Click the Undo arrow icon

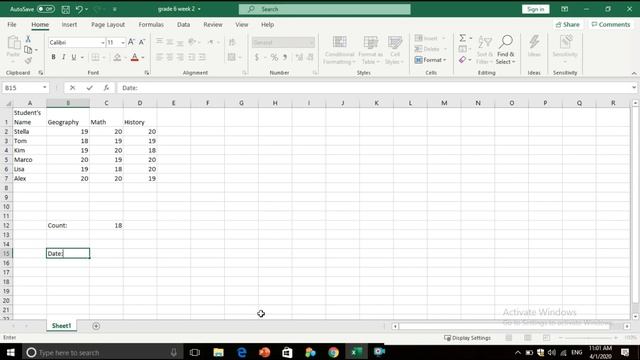79,9
